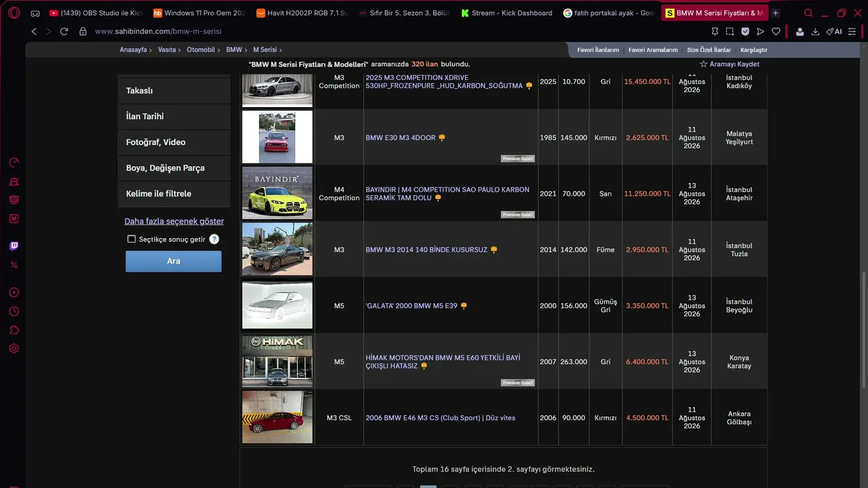Viewport: 868px width, 488px height.
Task: Open the Favori İlanlarım link
Action: [598, 50]
